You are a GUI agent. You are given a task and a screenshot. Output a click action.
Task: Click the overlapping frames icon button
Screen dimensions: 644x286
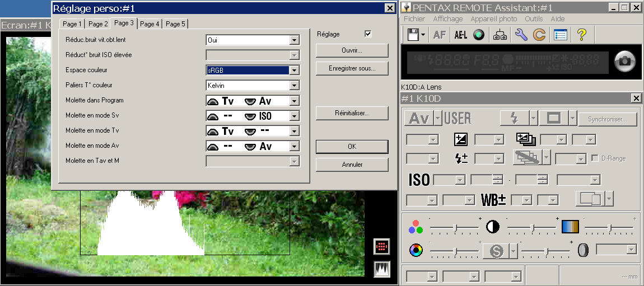coord(591,199)
